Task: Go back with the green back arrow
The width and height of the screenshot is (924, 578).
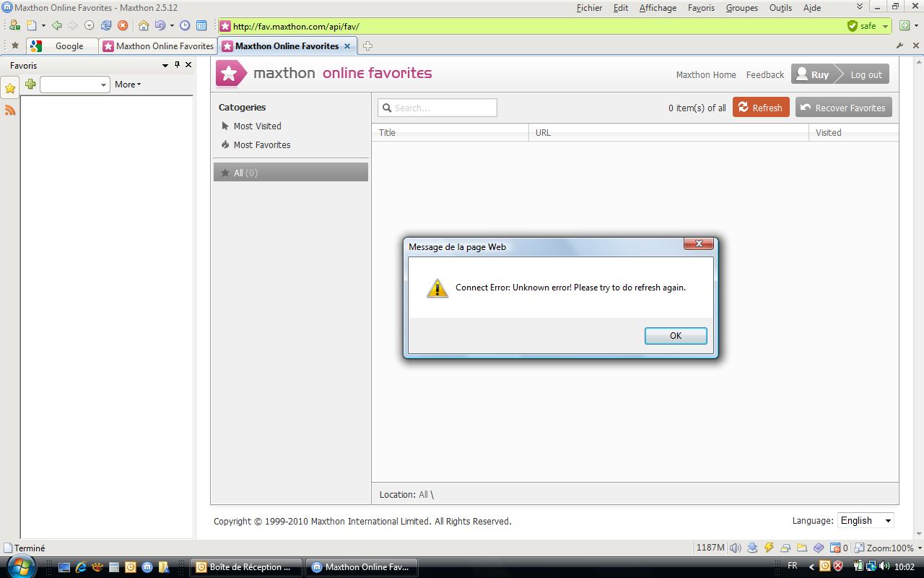Action: point(57,25)
